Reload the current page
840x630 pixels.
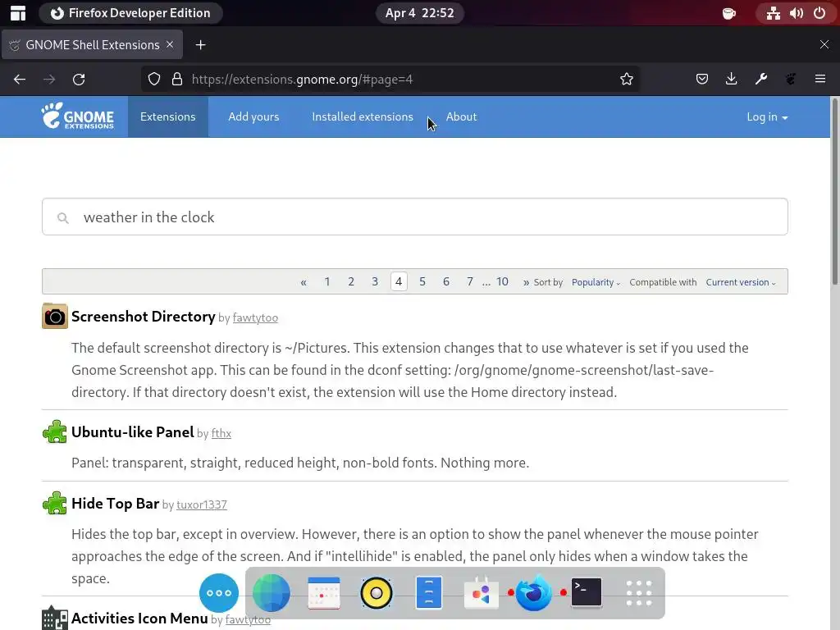pyautogui.click(x=79, y=80)
